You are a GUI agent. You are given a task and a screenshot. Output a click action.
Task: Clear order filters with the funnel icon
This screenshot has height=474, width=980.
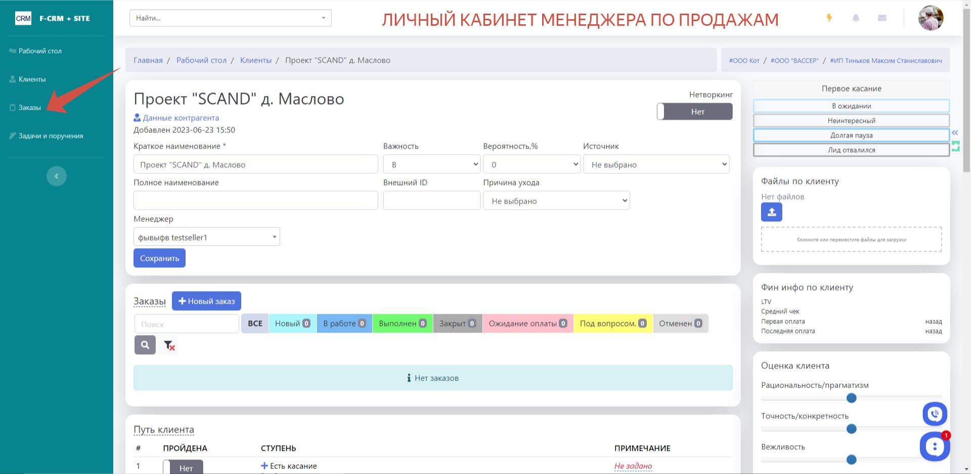click(168, 345)
